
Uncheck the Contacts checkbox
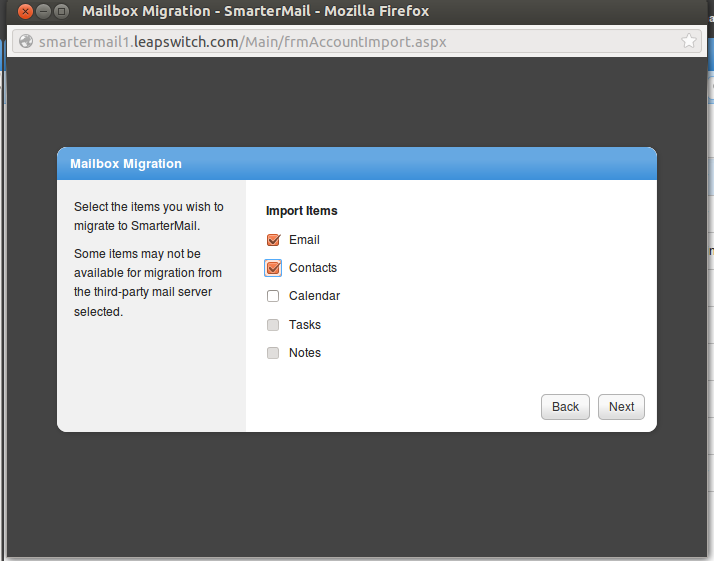tap(273, 268)
